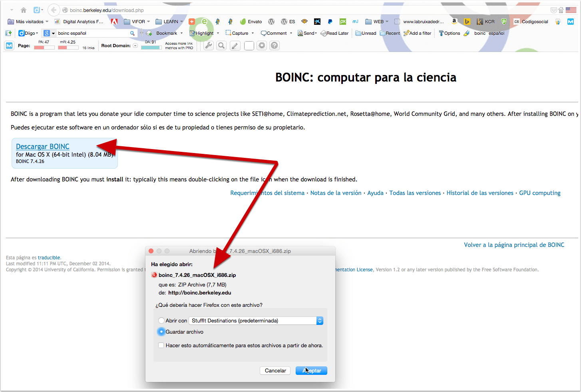Open the 'Más visitados' bookmarks folder
This screenshot has height=392, width=581.
tap(28, 22)
